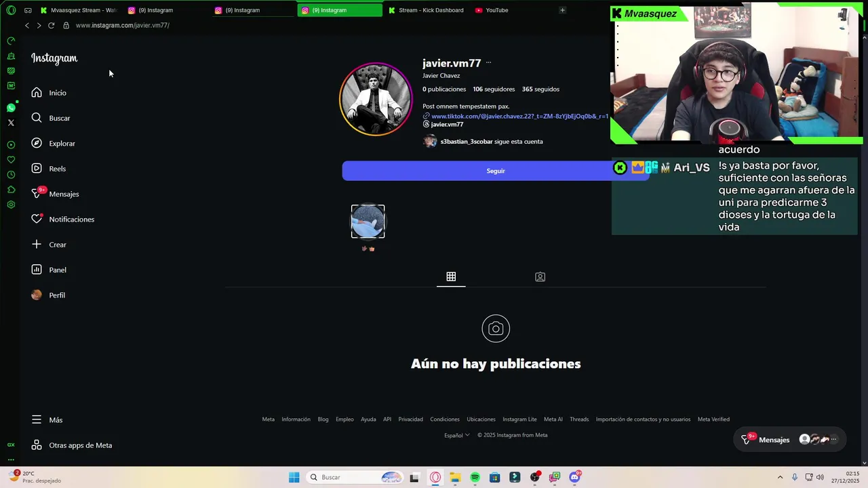Open bookmarks heart icon in Opera sidebar
The image size is (868, 488).
point(11,160)
